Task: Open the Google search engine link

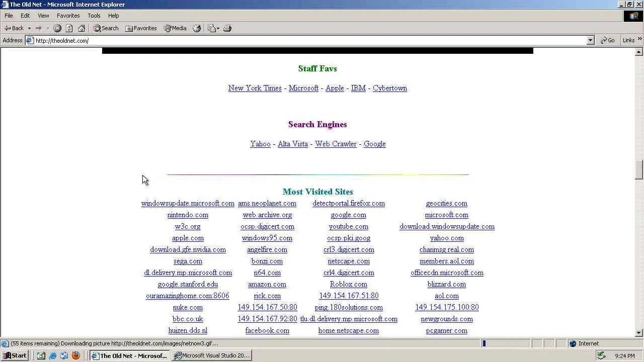Action: pos(375,144)
